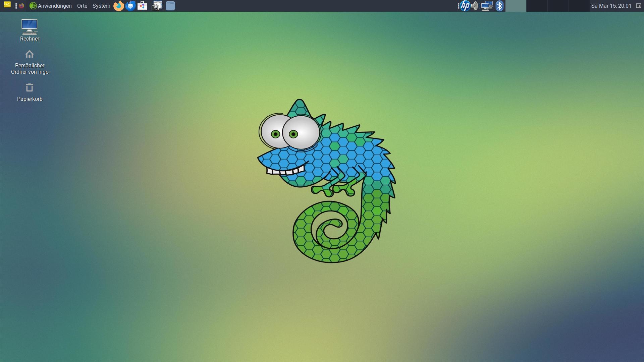Switch to the fourth workspace
The width and height of the screenshot is (644, 362).
click(579, 6)
